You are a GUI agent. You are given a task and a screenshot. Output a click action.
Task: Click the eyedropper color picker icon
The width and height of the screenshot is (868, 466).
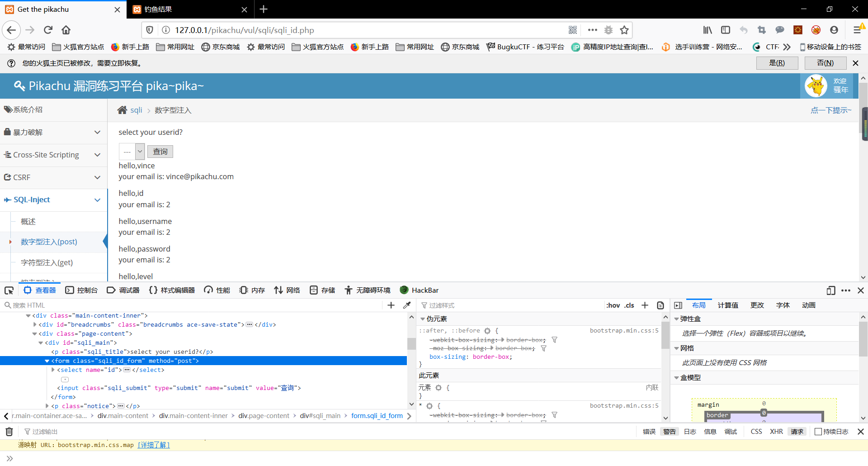click(407, 305)
